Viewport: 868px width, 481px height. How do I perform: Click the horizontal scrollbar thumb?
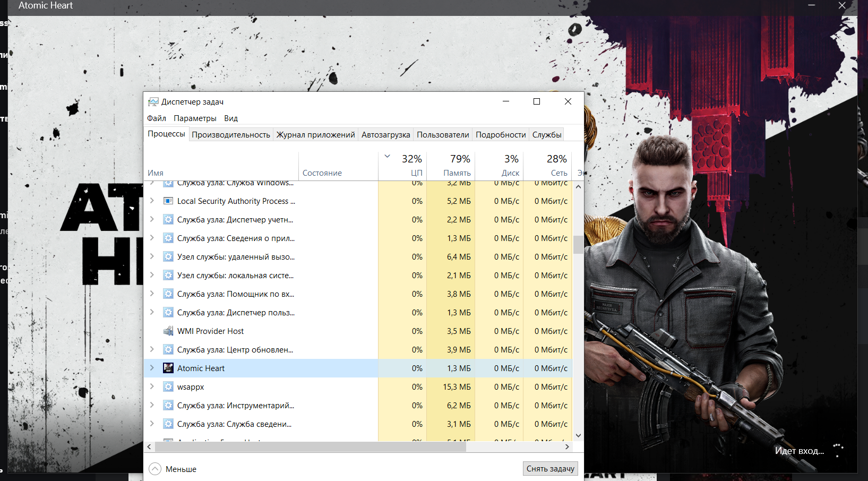[310, 447]
